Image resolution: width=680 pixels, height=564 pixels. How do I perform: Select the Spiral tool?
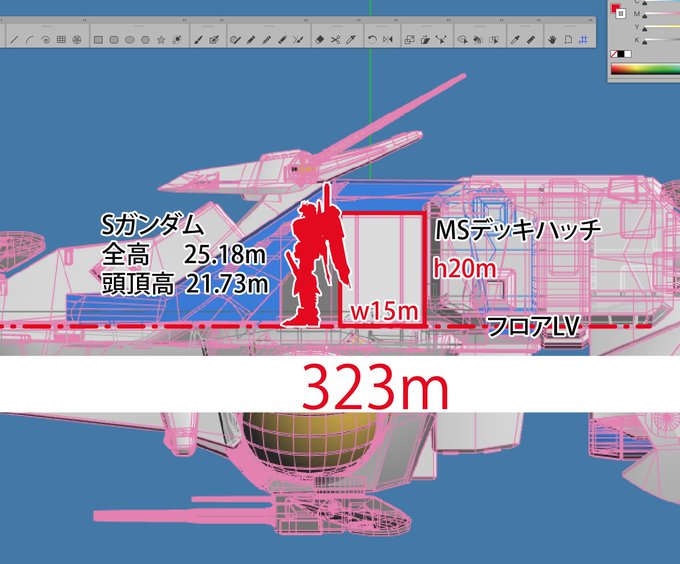pyautogui.click(x=45, y=40)
